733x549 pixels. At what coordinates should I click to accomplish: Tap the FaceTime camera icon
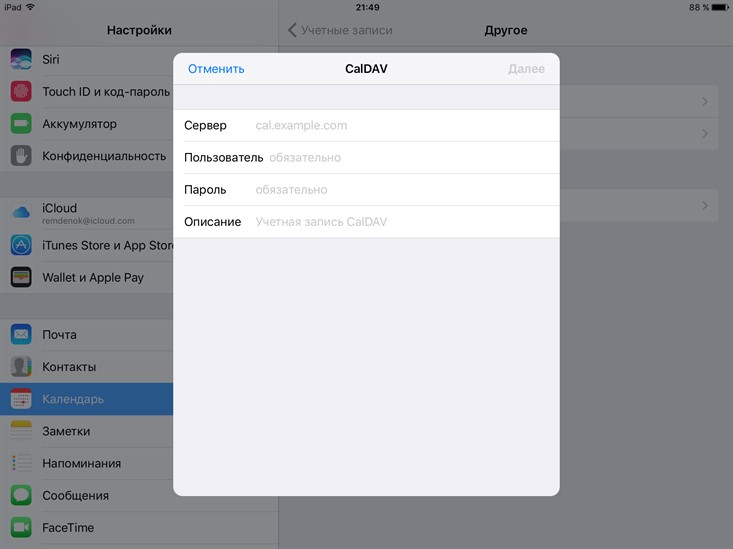coord(21,527)
